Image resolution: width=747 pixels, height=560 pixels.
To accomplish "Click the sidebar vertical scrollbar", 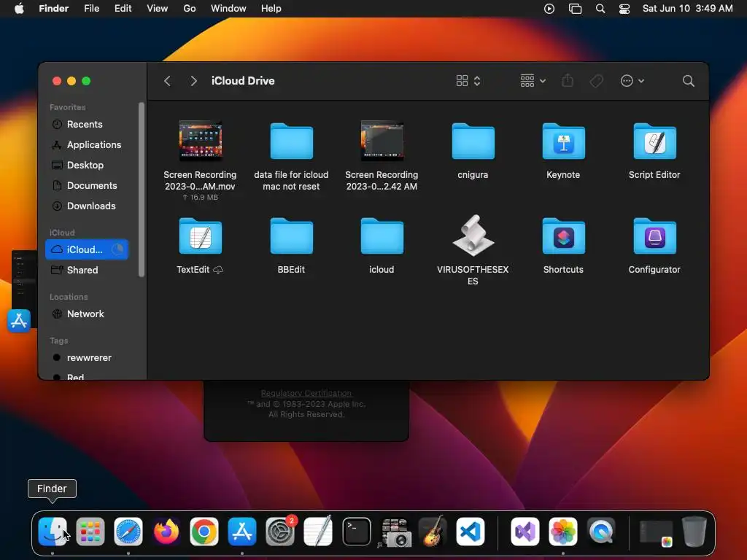I will pyautogui.click(x=142, y=190).
